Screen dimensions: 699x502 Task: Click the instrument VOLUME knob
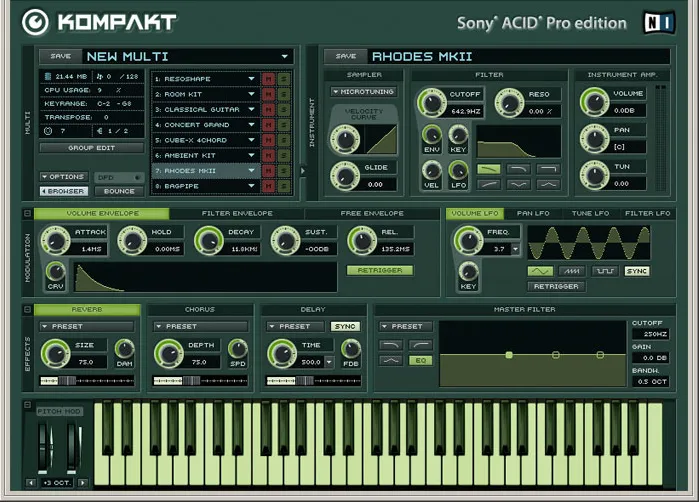point(594,102)
